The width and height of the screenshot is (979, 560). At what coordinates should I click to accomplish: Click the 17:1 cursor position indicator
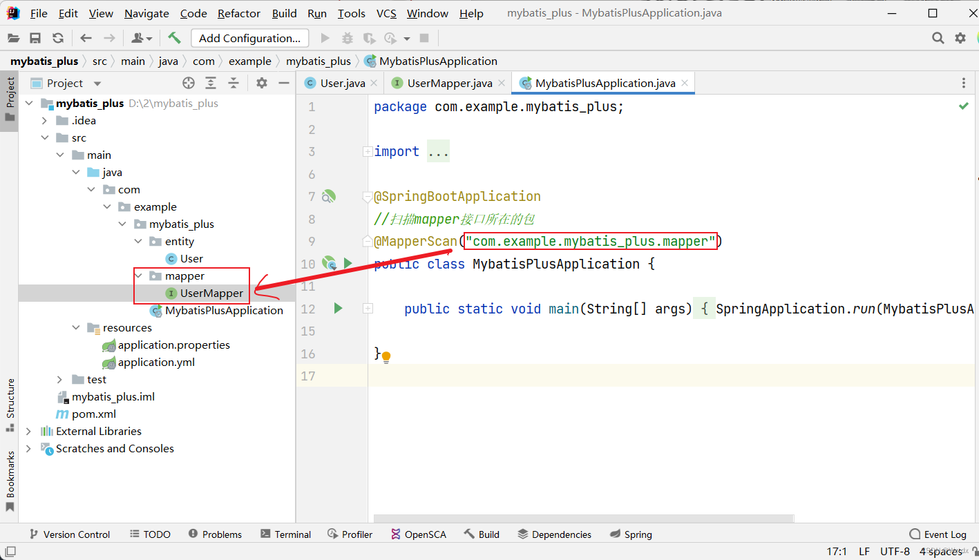[837, 551]
